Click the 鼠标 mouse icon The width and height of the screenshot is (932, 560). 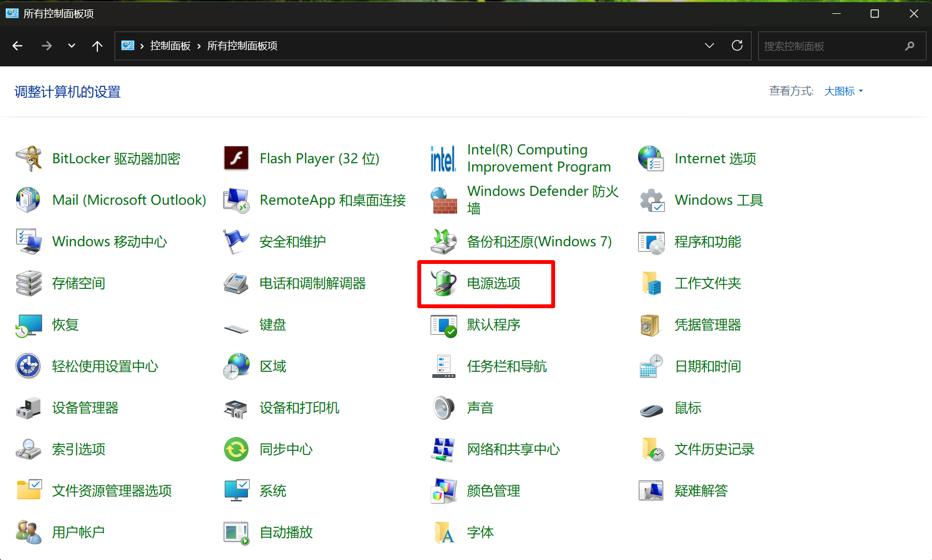click(x=651, y=410)
